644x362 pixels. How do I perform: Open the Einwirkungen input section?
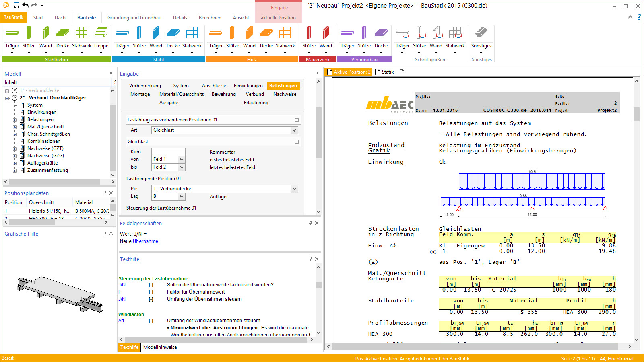pyautogui.click(x=248, y=86)
